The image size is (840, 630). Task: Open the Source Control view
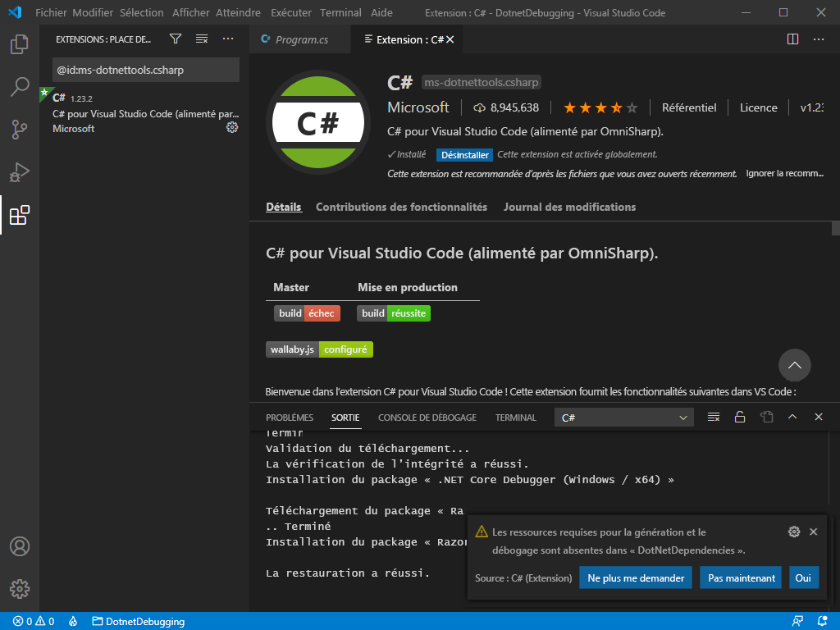20,128
